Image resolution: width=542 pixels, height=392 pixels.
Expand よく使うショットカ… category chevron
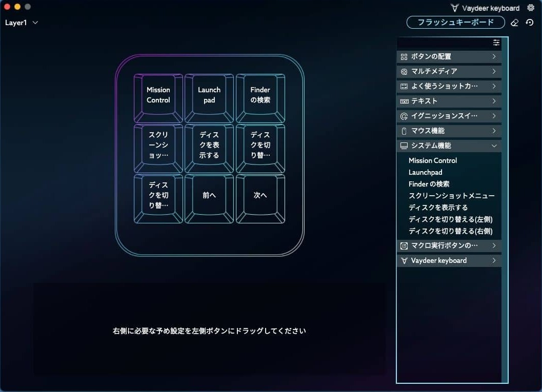point(494,87)
